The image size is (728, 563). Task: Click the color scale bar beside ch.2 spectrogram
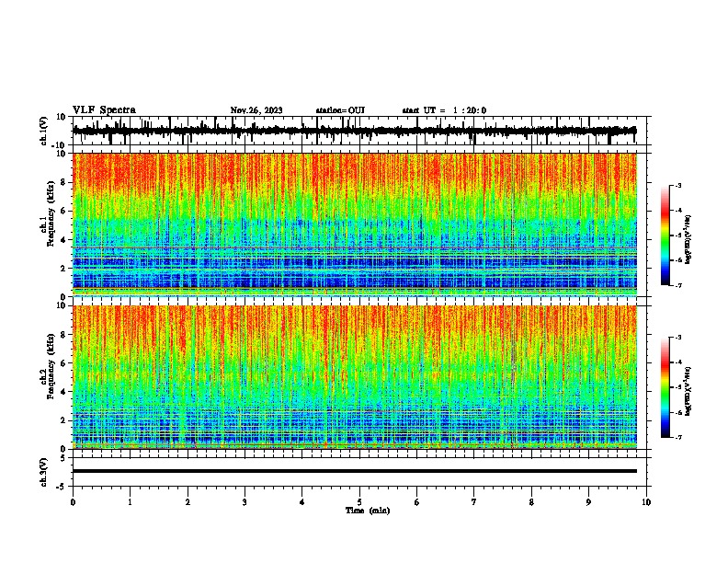coord(665,387)
